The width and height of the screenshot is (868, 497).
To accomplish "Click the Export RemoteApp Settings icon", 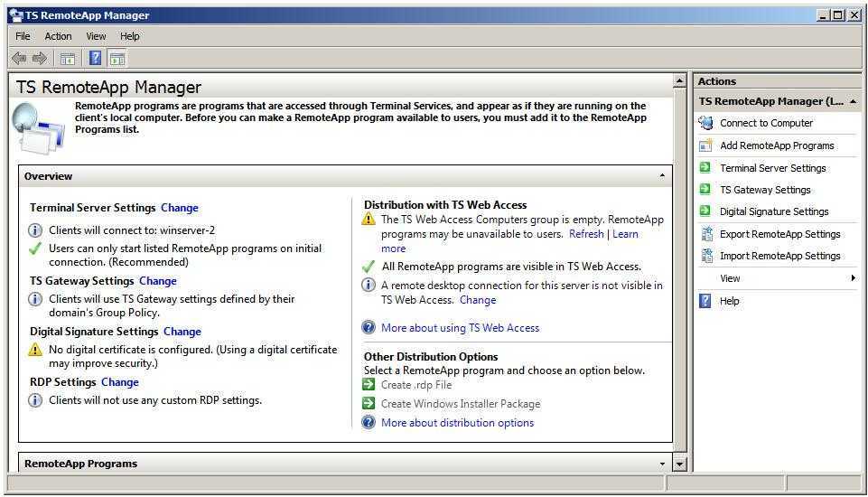I will (x=706, y=234).
